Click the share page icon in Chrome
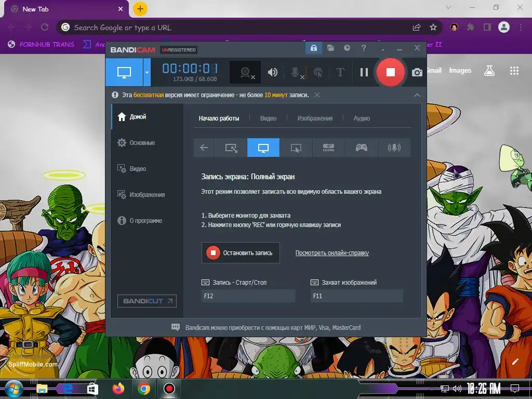The height and width of the screenshot is (399, 532). tap(417, 28)
